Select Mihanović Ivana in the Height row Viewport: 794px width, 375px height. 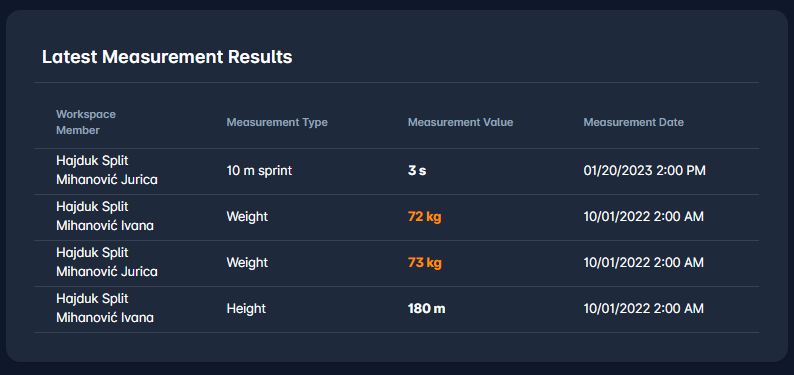point(105,318)
